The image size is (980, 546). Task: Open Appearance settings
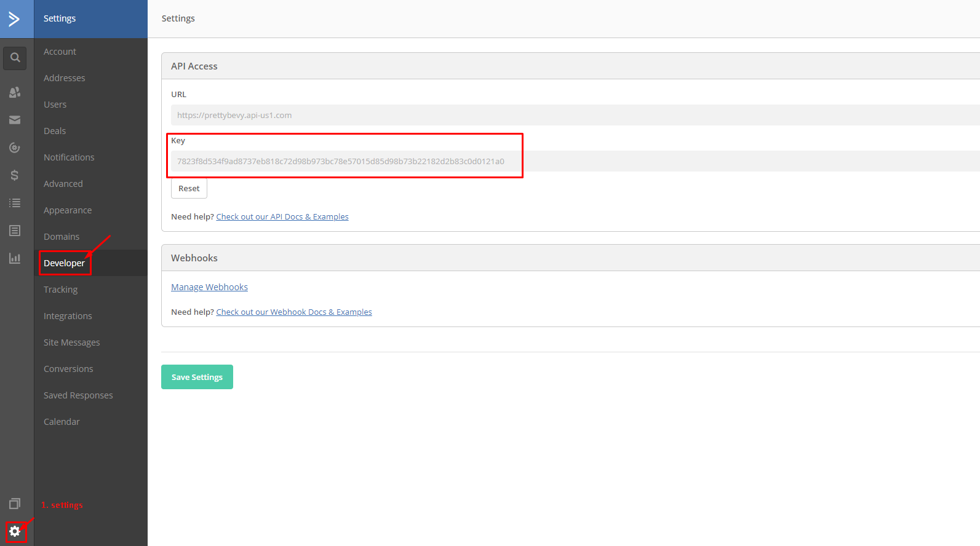click(x=68, y=210)
